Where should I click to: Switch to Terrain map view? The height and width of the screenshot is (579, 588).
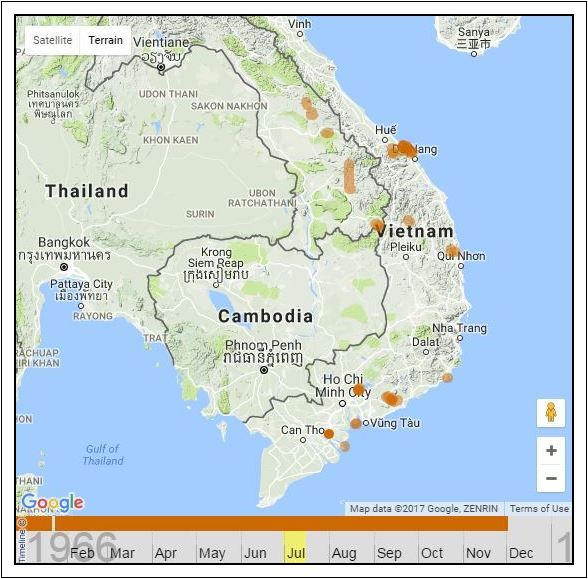[x=105, y=40]
